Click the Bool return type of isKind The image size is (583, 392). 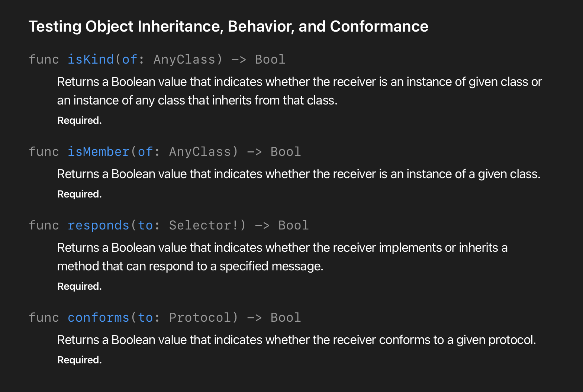tap(270, 60)
